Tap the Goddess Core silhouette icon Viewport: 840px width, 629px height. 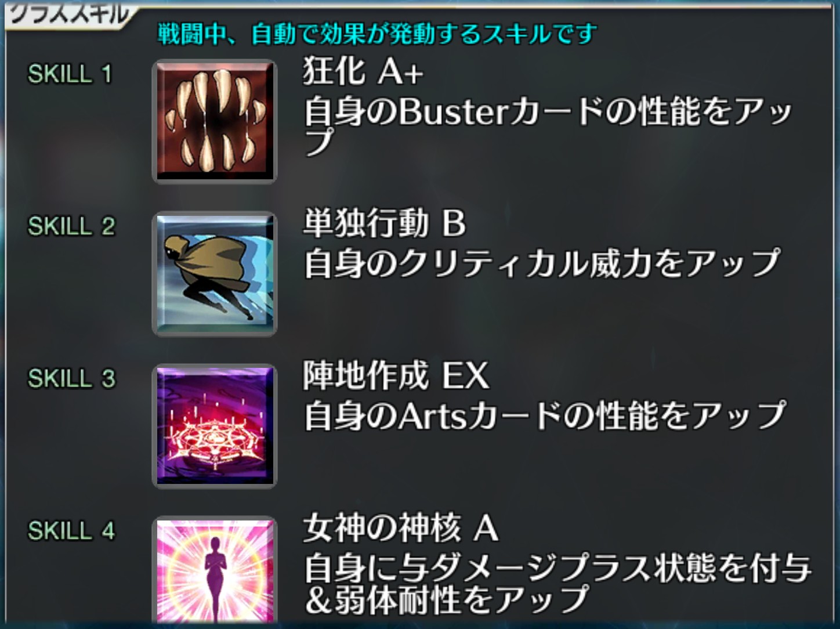[x=215, y=572]
